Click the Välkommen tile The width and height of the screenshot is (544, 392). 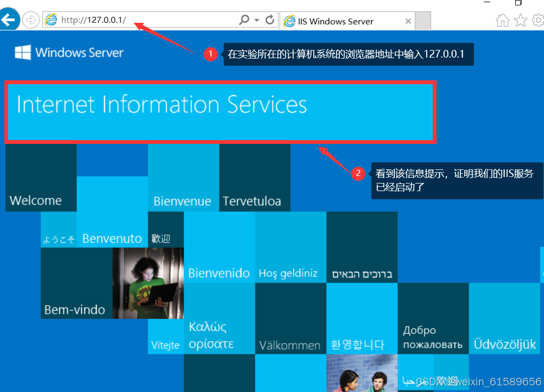click(291, 319)
